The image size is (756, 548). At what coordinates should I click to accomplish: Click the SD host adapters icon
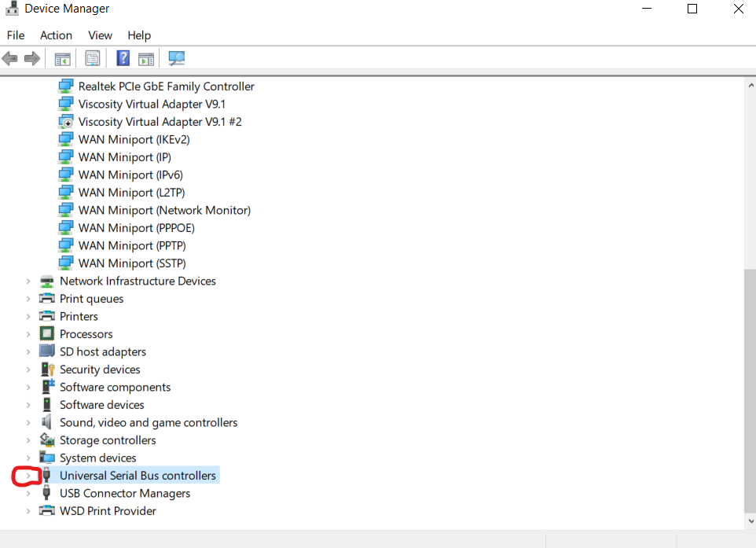pyautogui.click(x=47, y=351)
